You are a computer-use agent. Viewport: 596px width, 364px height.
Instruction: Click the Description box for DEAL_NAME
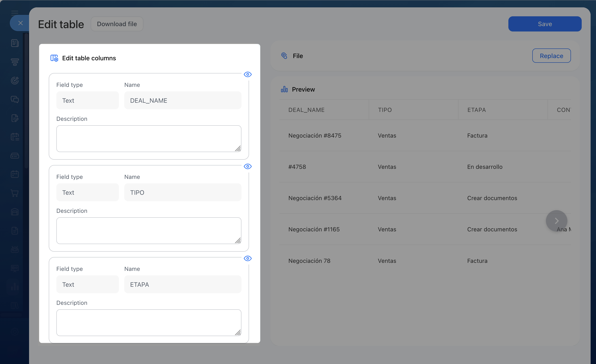(149, 139)
